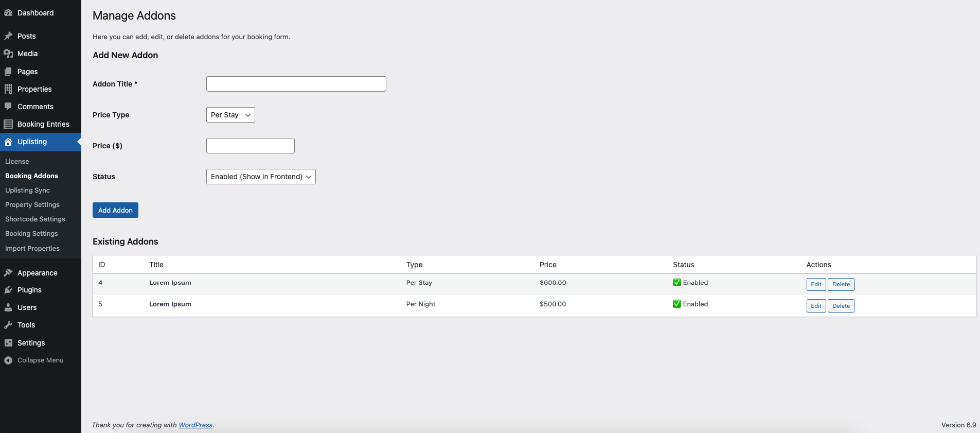This screenshot has width=980, height=433.
Task: Open Import Properties in the submenu
Action: coord(32,248)
